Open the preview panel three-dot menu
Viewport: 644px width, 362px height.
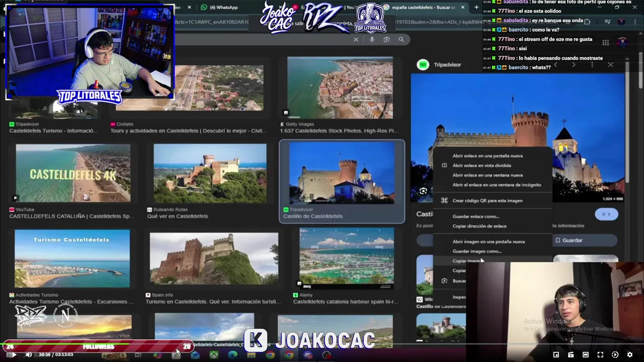pos(592,64)
